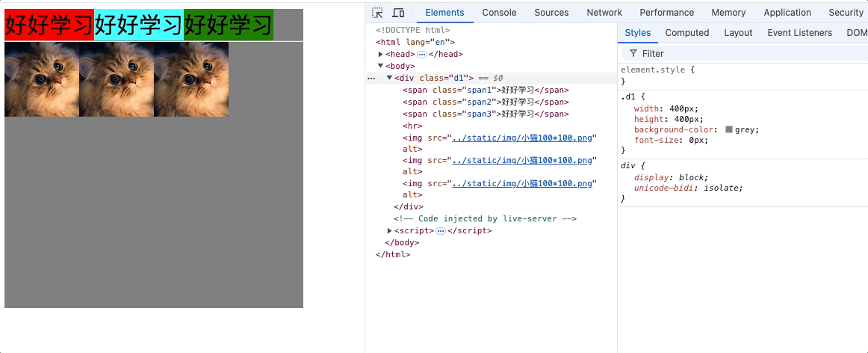Switch to the Memory tab
The height and width of the screenshot is (353, 868).
(x=728, y=13)
